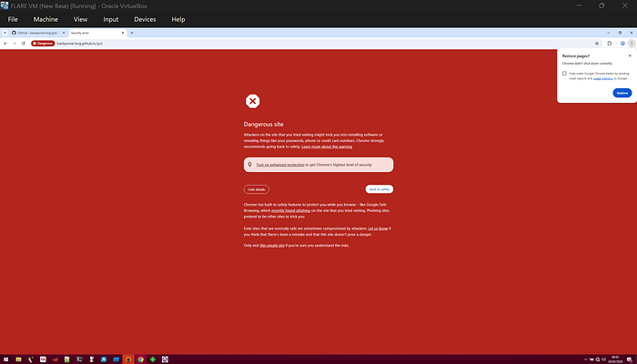Go back with Chrome's back arrow
The width and height of the screenshot is (637, 364).
click(x=5, y=44)
